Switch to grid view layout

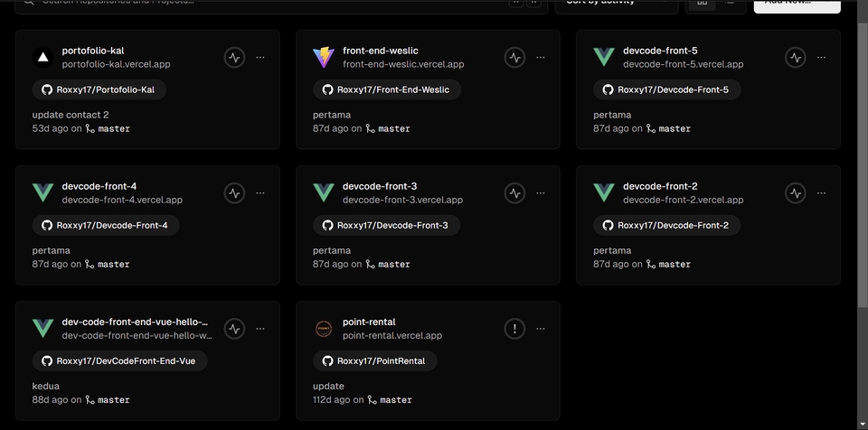click(700, 4)
